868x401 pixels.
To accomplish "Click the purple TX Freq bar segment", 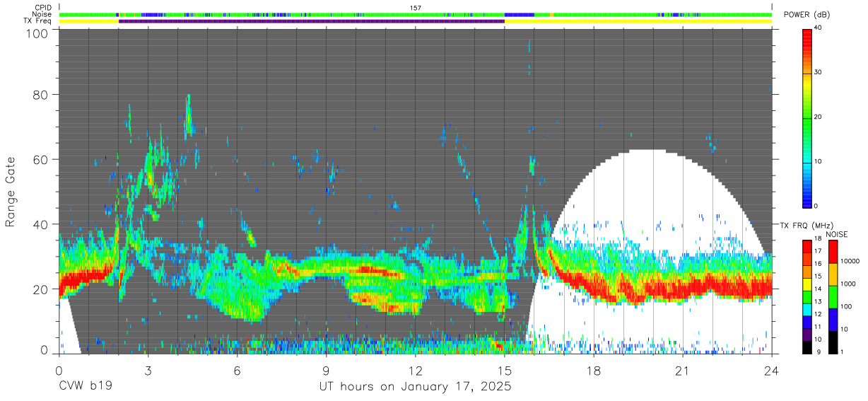I will (312, 21).
